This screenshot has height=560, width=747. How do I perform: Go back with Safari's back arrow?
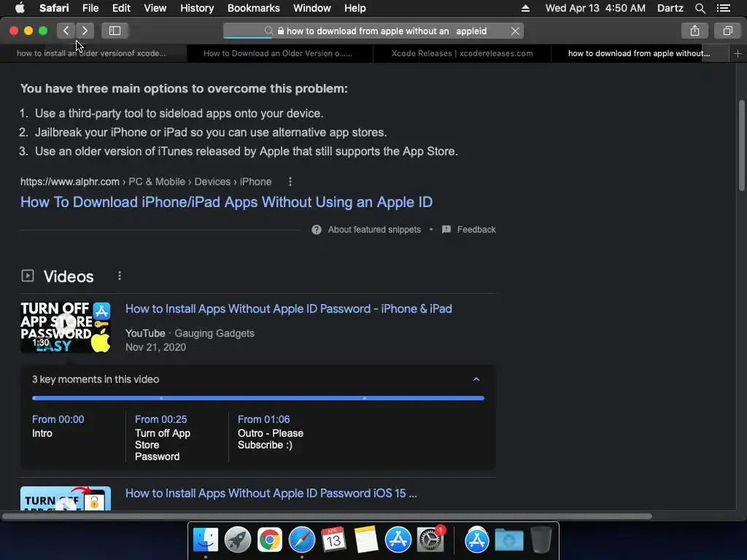66,31
